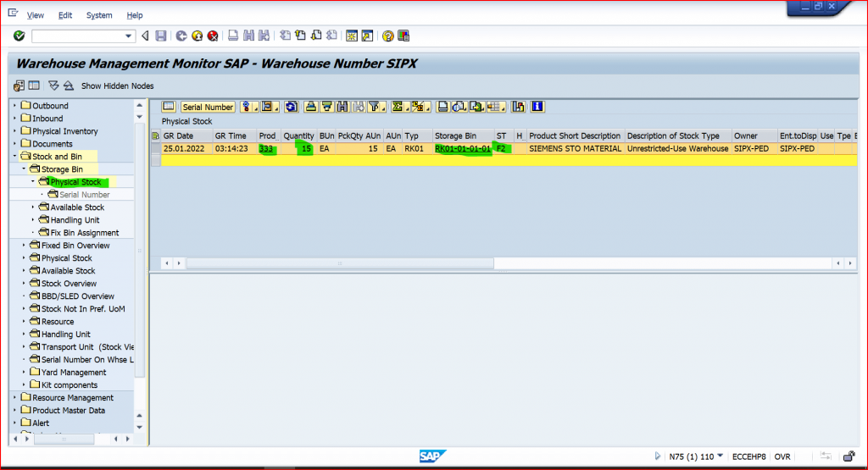Click the Print icon in system toolbar

[233, 36]
